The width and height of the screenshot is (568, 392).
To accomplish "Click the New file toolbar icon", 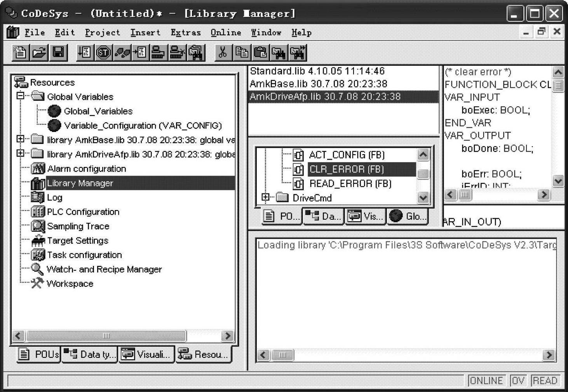I will tap(20, 52).
